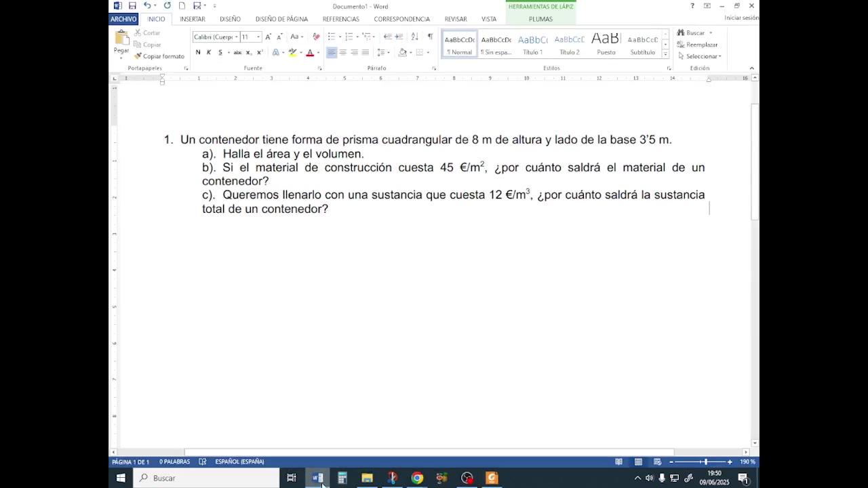The width and height of the screenshot is (868, 488).
Task: Open the change case Aa dropdown
Action: (297, 37)
